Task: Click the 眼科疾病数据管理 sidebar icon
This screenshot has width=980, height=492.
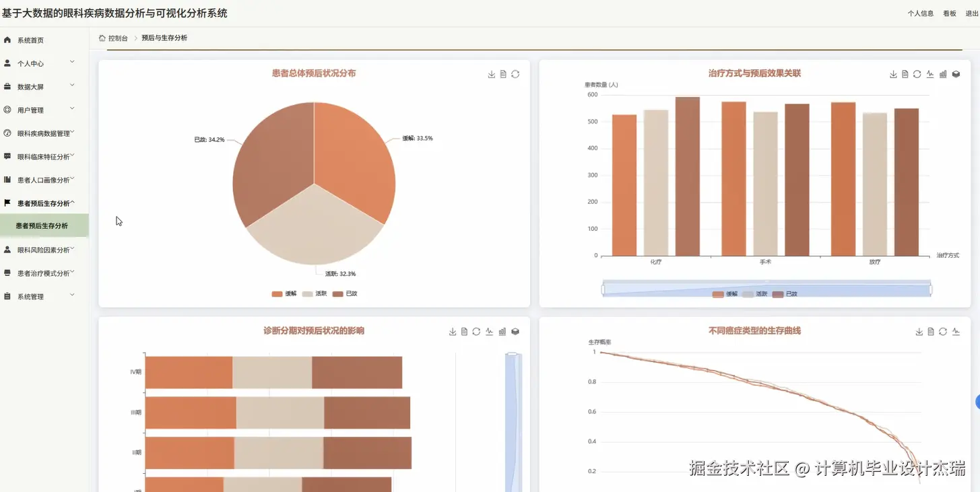Action: [7, 133]
